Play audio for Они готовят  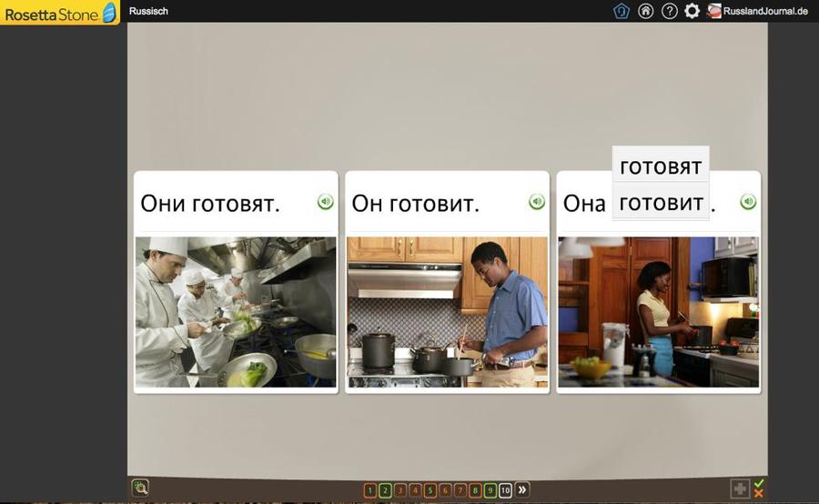click(326, 202)
